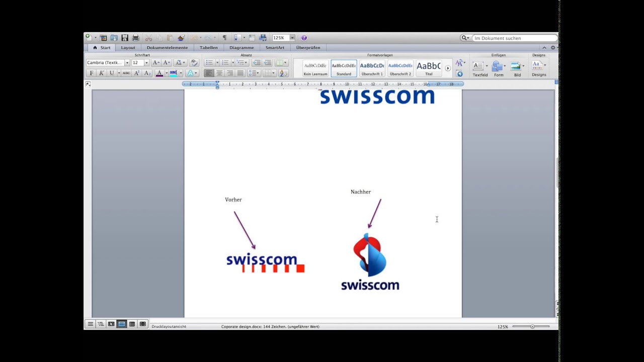Viewport: 644px width, 362px height.
Task: Collapse the ribbon with caret icon
Action: [x=544, y=48]
